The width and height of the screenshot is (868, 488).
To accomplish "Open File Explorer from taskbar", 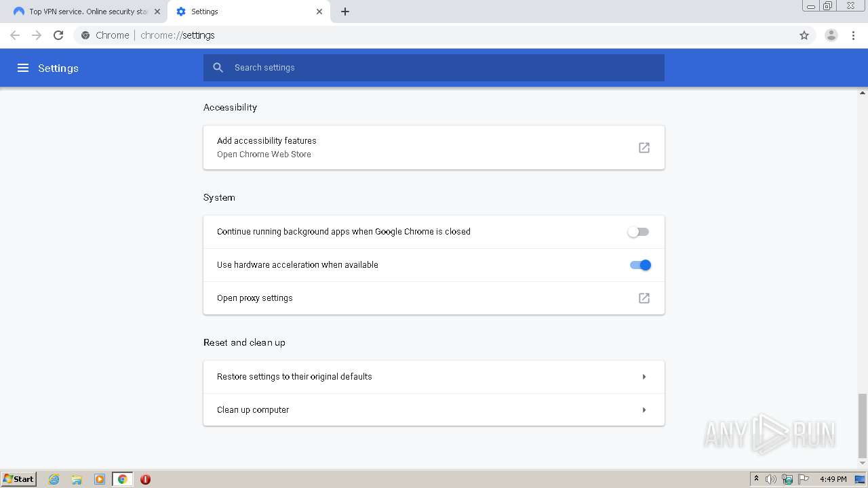I will (x=77, y=479).
